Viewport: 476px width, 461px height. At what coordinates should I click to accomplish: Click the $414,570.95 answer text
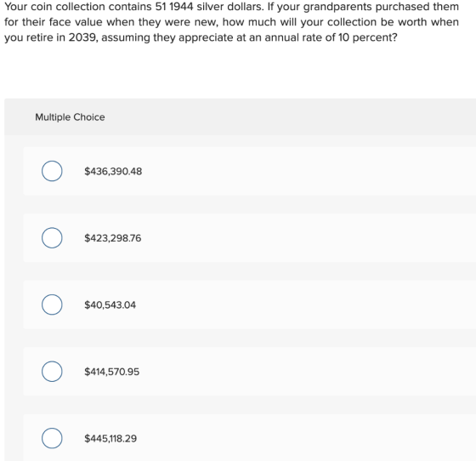click(x=112, y=372)
